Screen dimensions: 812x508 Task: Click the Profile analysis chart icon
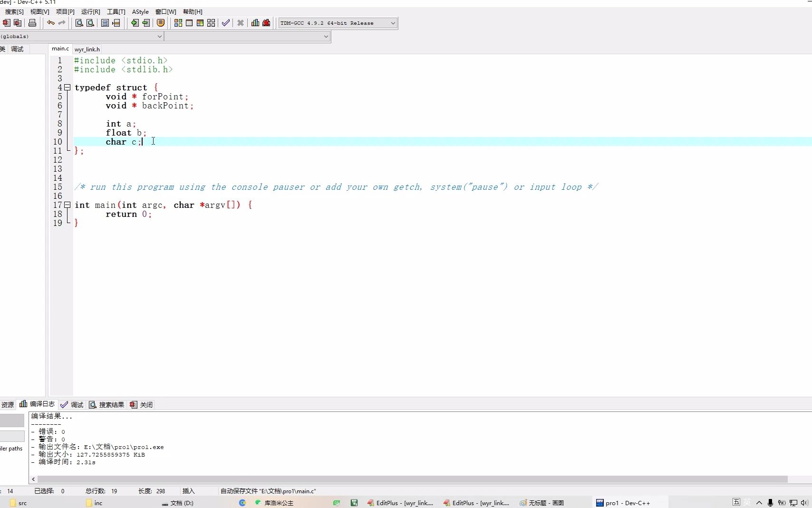coord(255,23)
